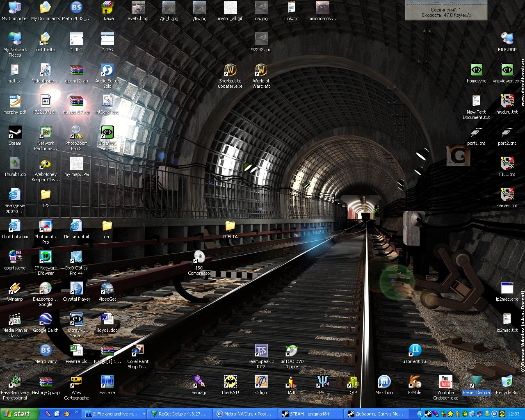Open the RIELTA folder
525x420 pixels.
pyautogui.click(x=230, y=228)
